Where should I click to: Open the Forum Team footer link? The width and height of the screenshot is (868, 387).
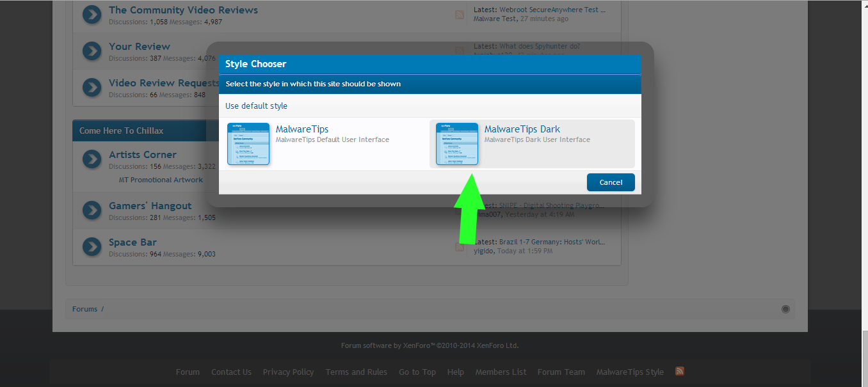[x=561, y=372]
